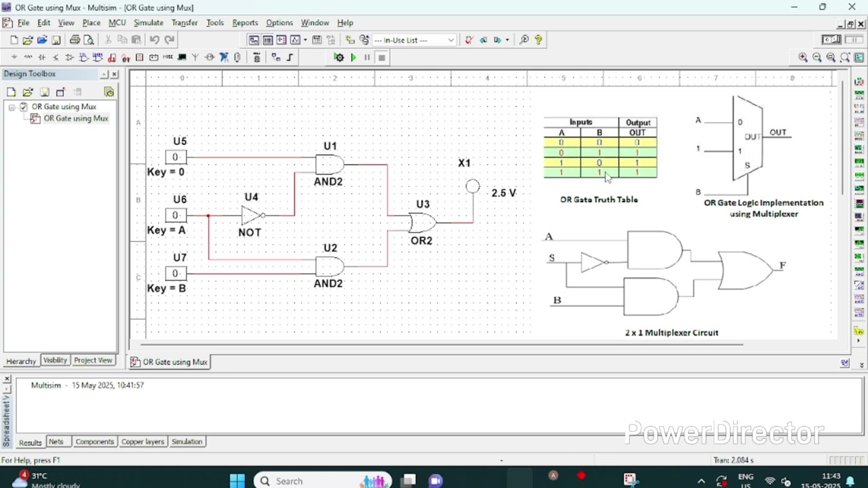This screenshot has height=488, width=868.
Task: Toggle the Spreadsheet View toolbar button
Action: 268,40
